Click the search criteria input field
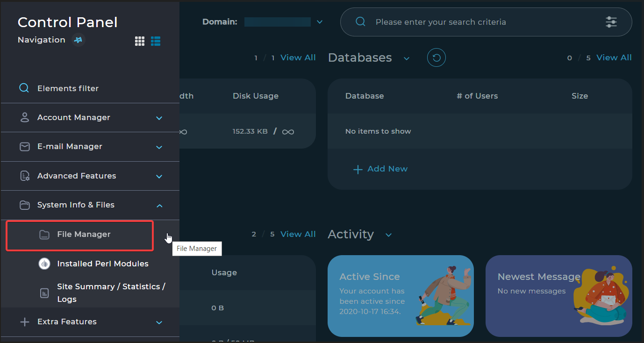Screen dimensions: 644x343 click(481, 22)
